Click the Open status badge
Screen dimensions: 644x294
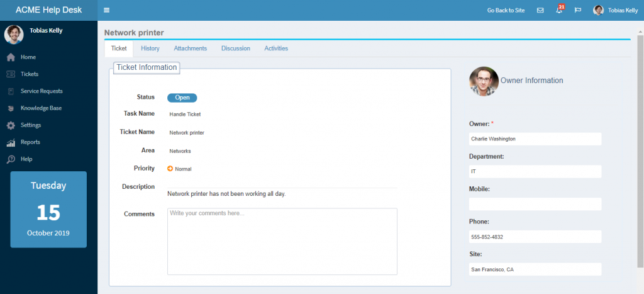[182, 98]
